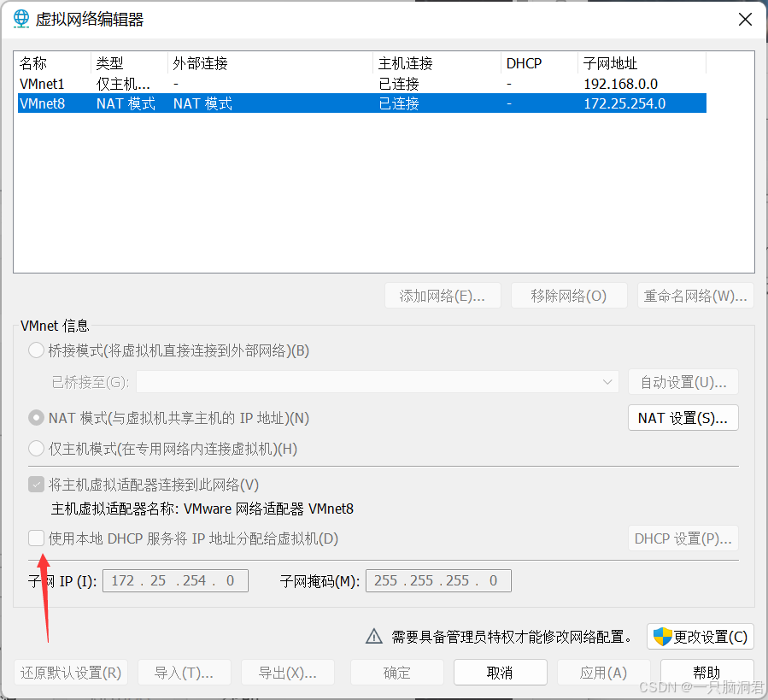
Task: Click 确定 button
Action: [x=396, y=673]
